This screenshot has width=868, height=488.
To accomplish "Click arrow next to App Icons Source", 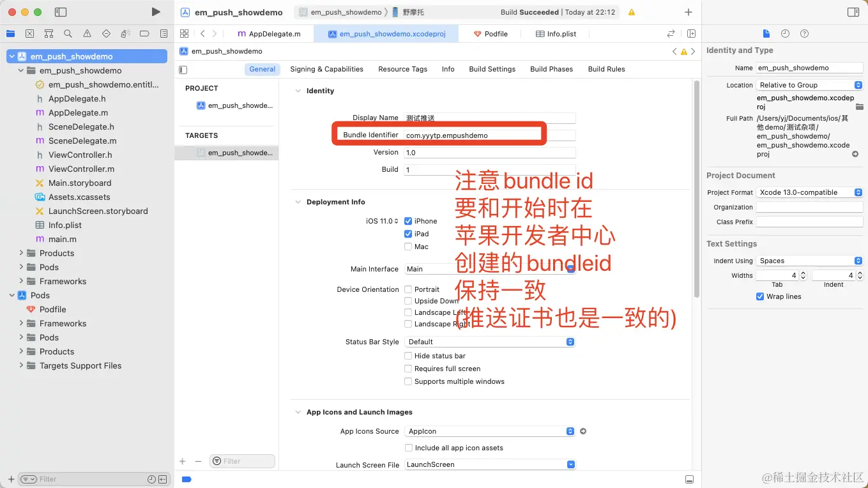I will [582, 431].
